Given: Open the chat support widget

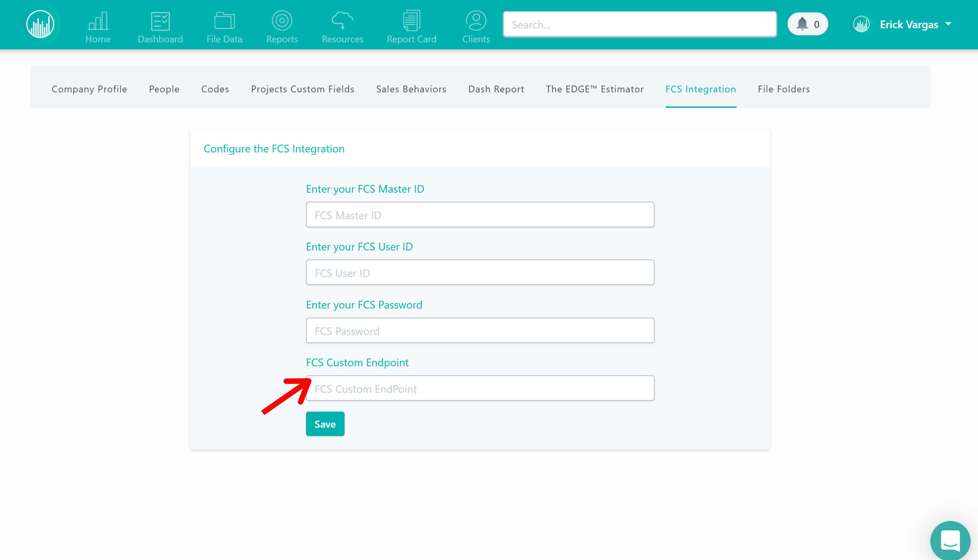Looking at the screenshot, I should pos(950,540).
